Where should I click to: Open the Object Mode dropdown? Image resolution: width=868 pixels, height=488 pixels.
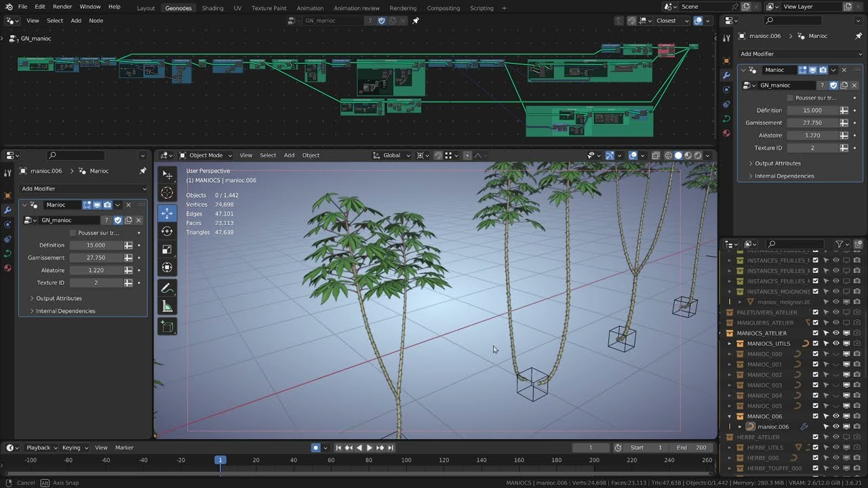coord(205,155)
